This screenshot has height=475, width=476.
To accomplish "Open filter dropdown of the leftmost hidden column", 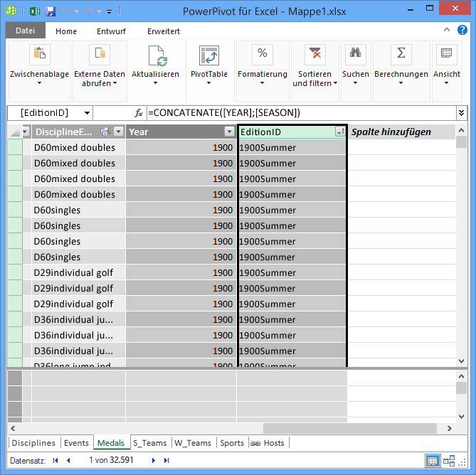I will [26, 132].
